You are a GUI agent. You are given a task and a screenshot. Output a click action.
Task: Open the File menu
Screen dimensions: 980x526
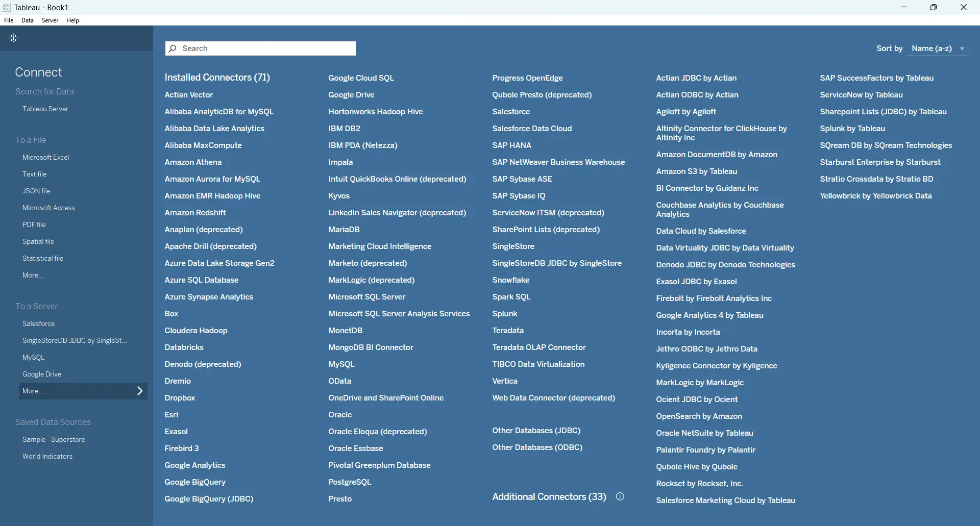click(x=9, y=20)
